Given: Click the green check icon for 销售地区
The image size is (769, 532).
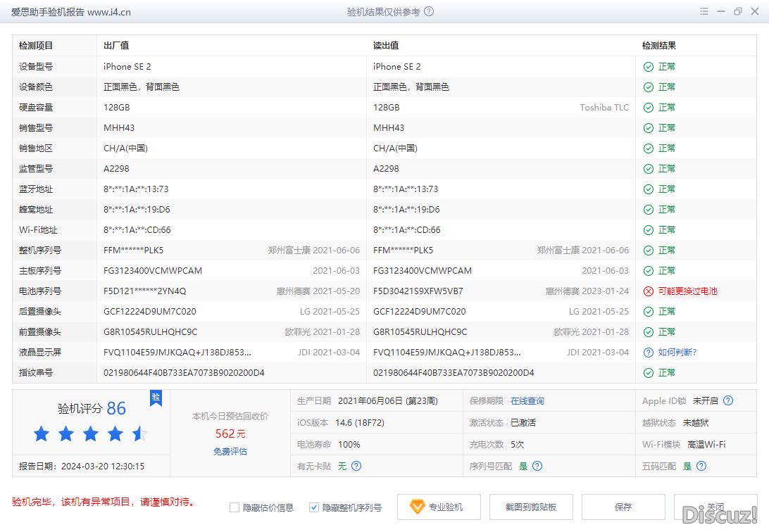Looking at the screenshot, I should pos(649,148).
